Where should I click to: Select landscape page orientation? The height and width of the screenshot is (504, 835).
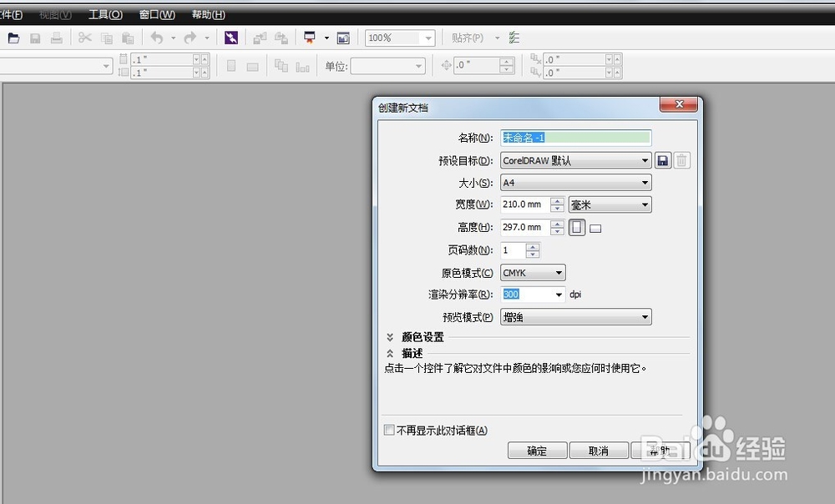[595, 227]
